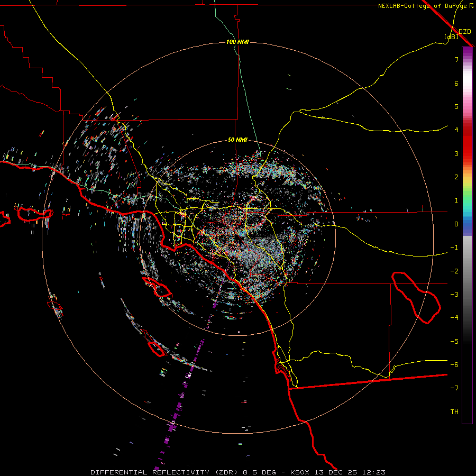This screenshot has width=476, height=476.
Task: Click the 2 value on the color scale
Action: [456, 177]
